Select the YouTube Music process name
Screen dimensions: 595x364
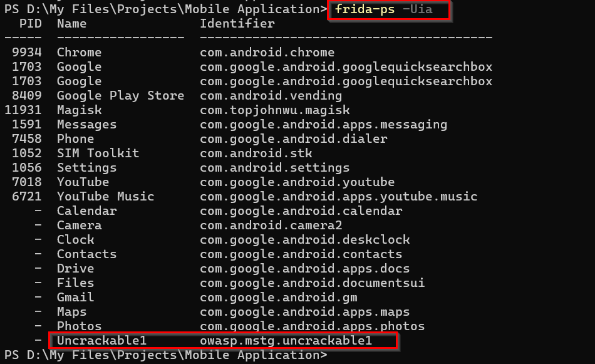coord(105,197)
